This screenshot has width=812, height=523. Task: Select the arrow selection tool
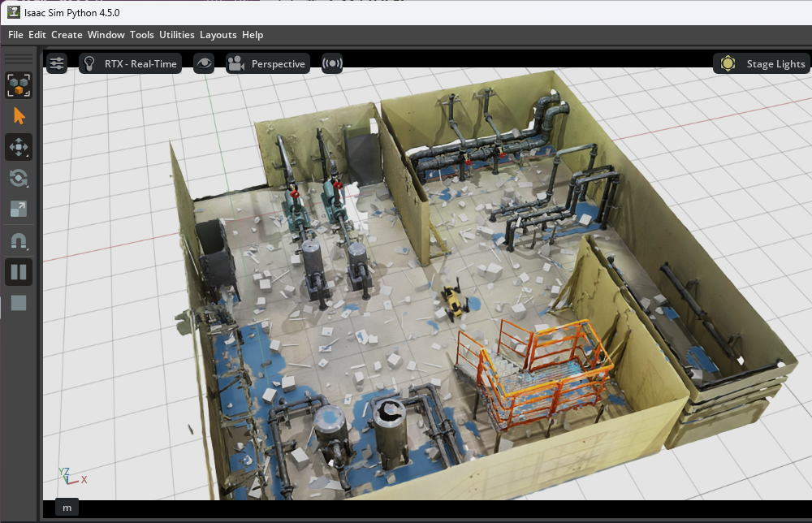[19, 116]
